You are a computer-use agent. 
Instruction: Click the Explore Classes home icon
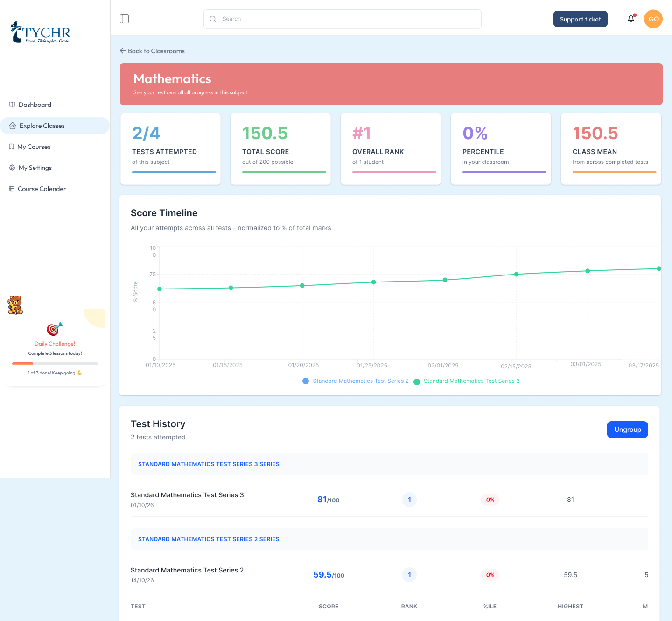coord(13,126)
